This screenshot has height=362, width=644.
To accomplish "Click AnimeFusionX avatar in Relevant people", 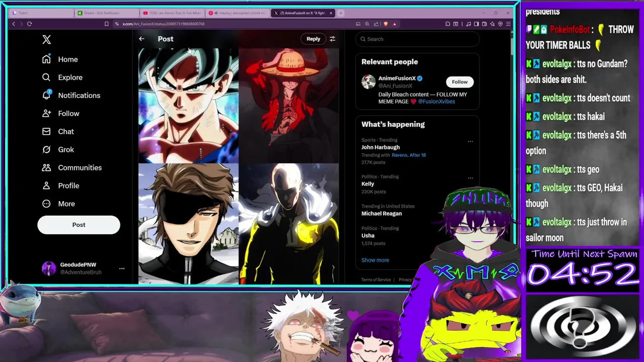I will pos(368,82).
